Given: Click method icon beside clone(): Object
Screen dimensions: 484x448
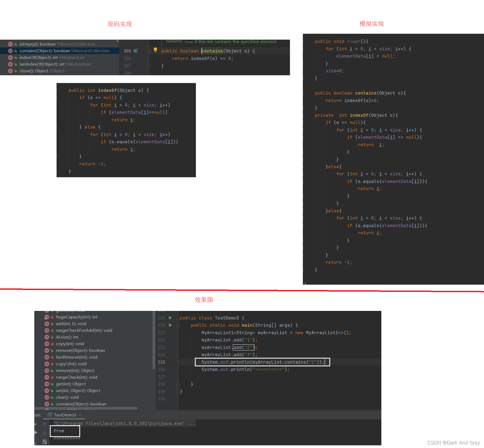Looking at the screenshot, I should (10, 71).
